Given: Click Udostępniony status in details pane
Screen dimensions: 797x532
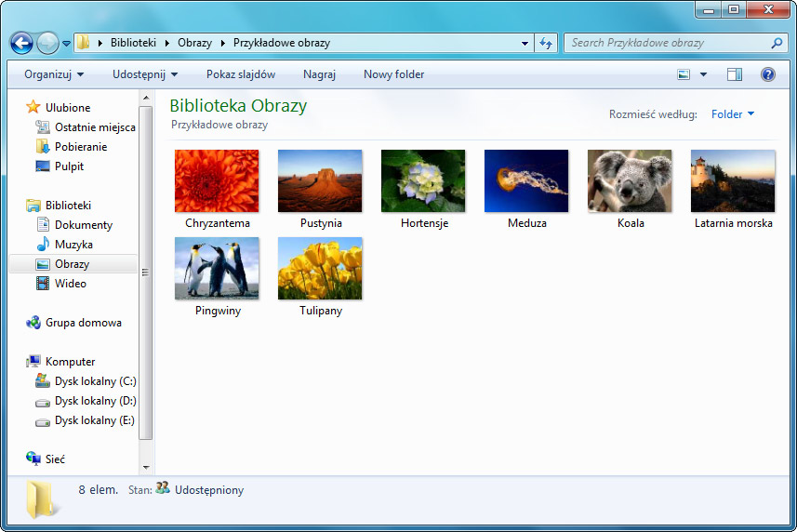Looking at the screenshot, I should coord(209,490).
